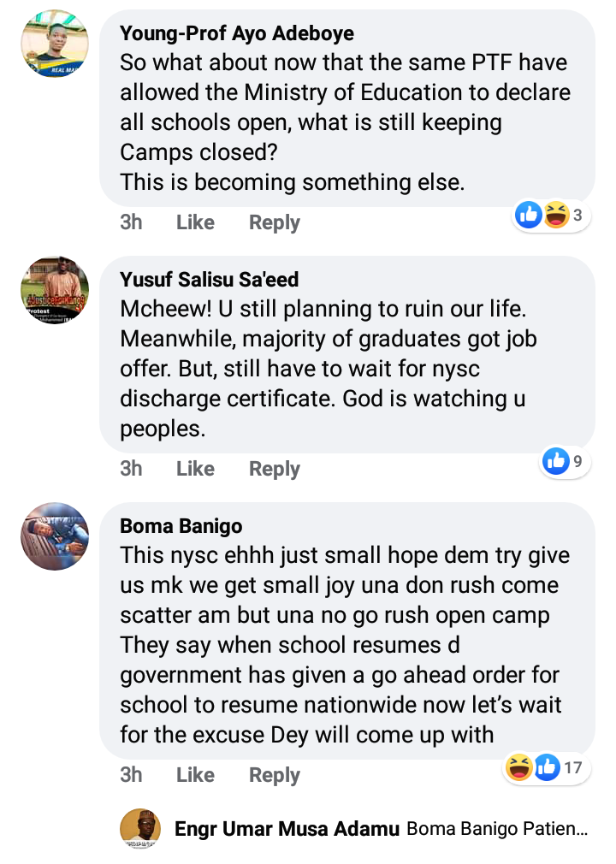Expand Engr Umar Musa Adamu's truncated reply
Viewport: 616px width, 864px height.
pyautogui.click(x=497, y=829)
